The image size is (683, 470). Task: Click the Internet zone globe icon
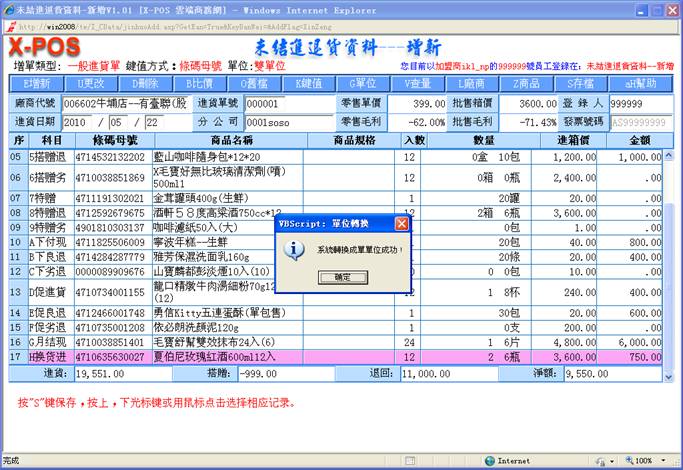[489, 461]
